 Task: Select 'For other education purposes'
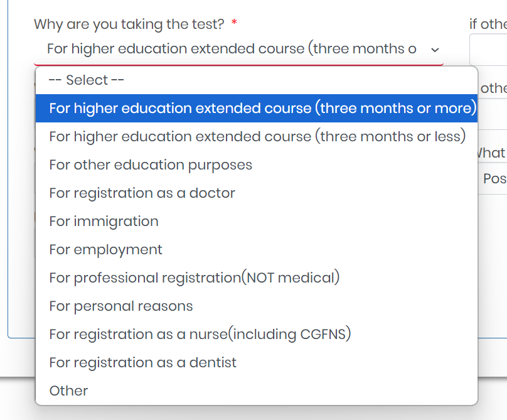tap(151, 164)
